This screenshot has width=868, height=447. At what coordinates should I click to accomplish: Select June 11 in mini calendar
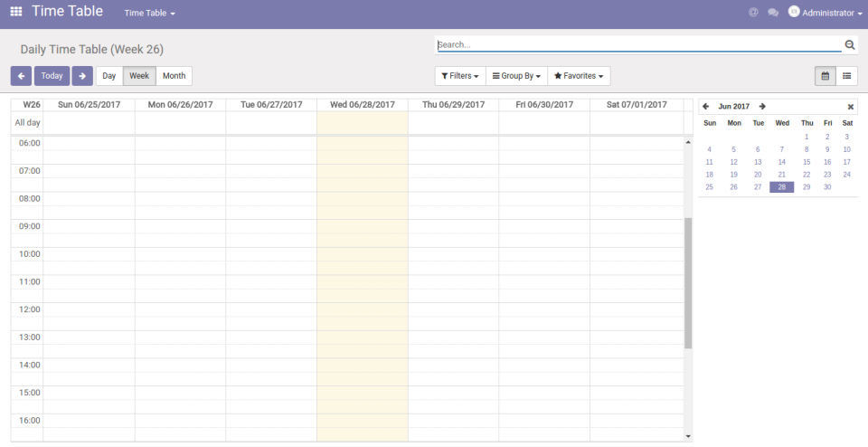tap(709, 162)
